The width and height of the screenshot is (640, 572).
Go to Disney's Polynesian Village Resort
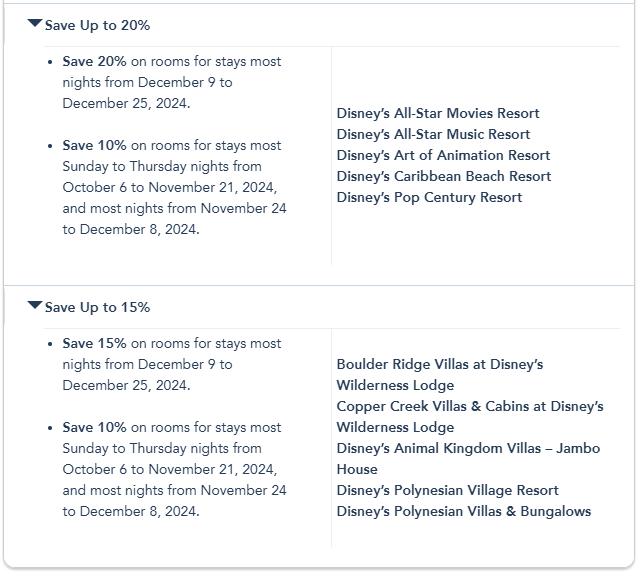pos(447,490)
